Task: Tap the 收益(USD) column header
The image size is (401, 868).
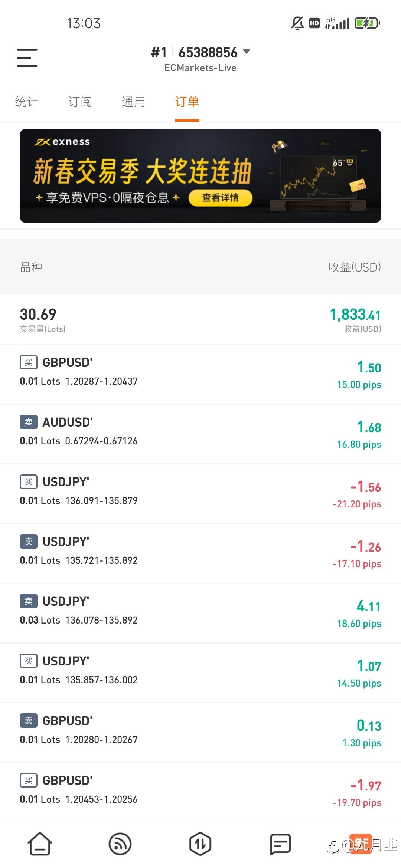Action: (355, 267)
